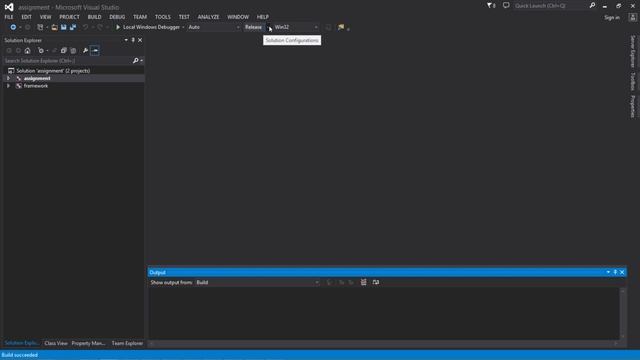Click the Sign in link
Image resolution: width=640 pixels, height=360 pixels.
pos(612,17)
